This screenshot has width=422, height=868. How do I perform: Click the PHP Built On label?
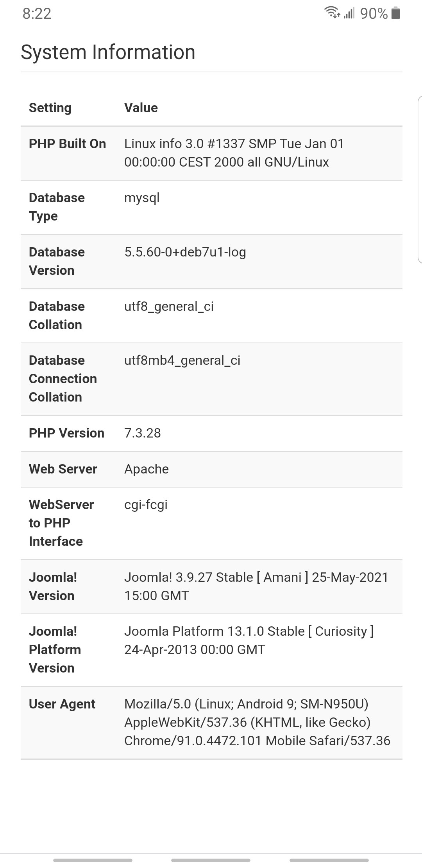tap(67, 144)
